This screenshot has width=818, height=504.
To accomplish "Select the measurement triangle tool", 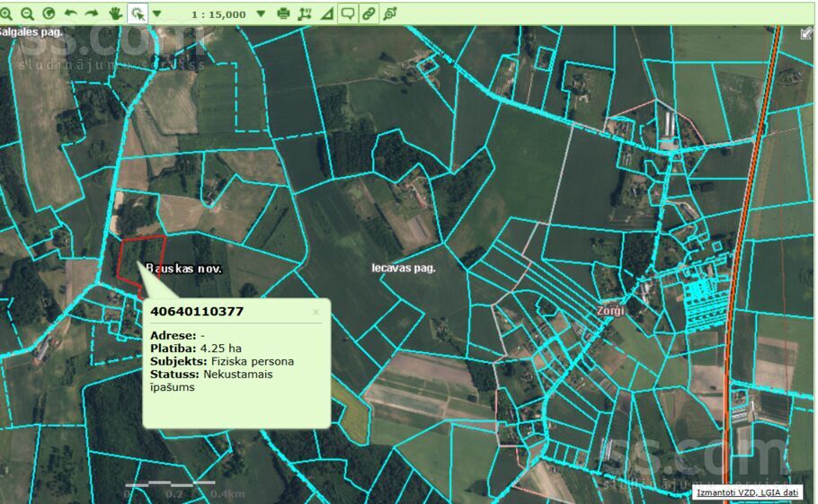I will coord(325,13).
